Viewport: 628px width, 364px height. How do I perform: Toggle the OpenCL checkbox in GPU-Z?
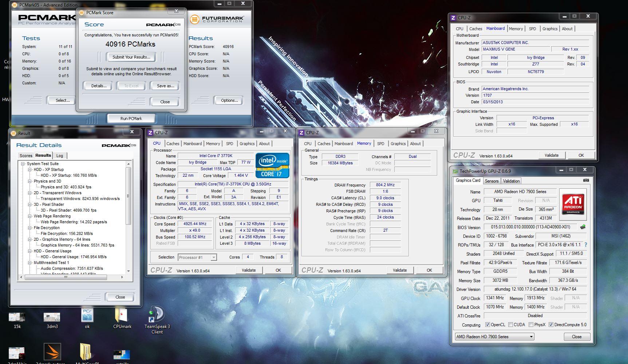[488, 325]
